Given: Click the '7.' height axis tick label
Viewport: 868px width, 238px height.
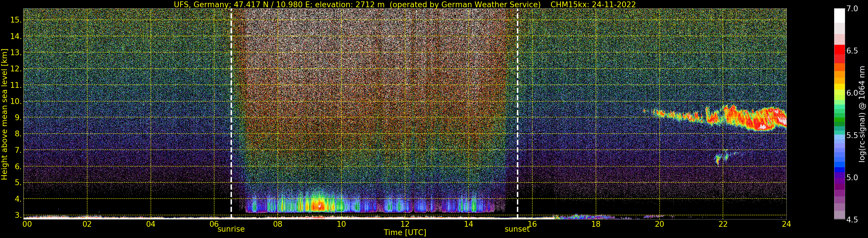Looking at the screenshot, I should tap(18, 150).
